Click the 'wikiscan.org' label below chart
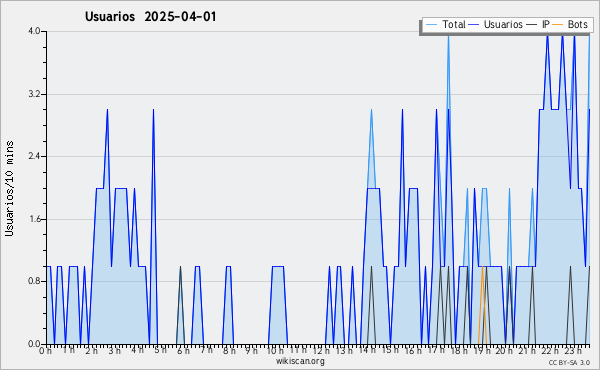Screen dimensions: 600x370 [x=300, y=361]
